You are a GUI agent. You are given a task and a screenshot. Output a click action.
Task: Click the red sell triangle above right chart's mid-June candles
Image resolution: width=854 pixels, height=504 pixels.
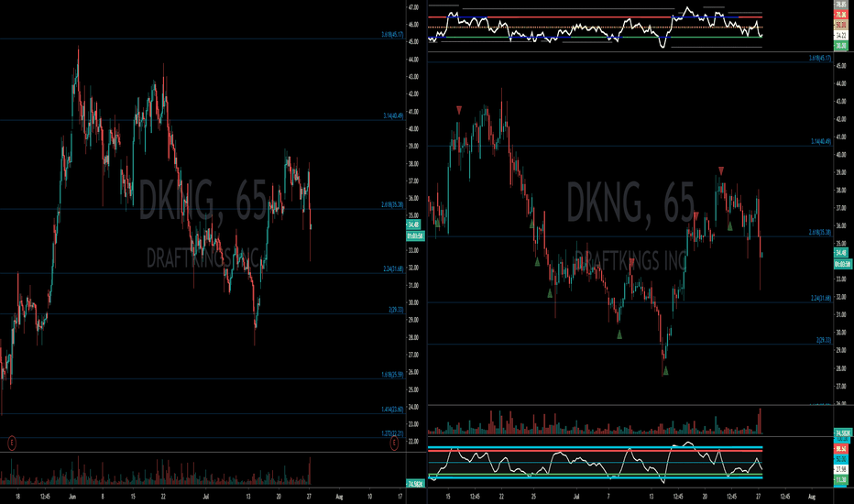[459, 110]
